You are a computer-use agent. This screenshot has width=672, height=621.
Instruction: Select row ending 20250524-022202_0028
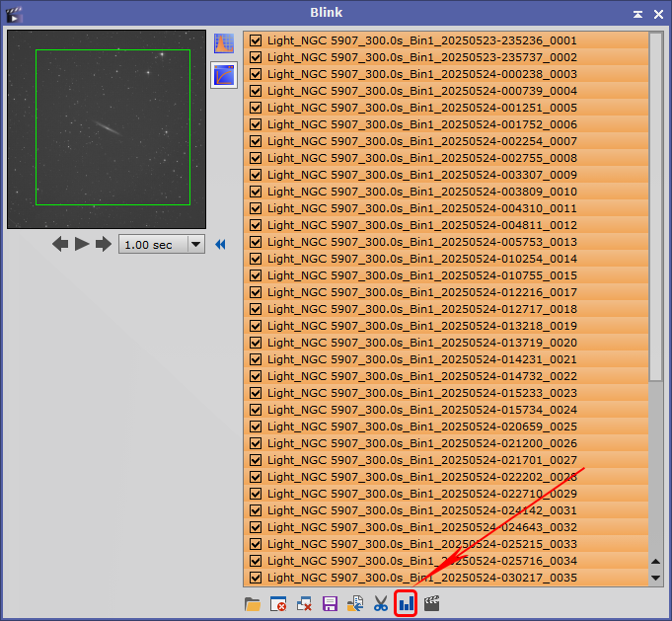pyautogui.click(x=446, y=477)
